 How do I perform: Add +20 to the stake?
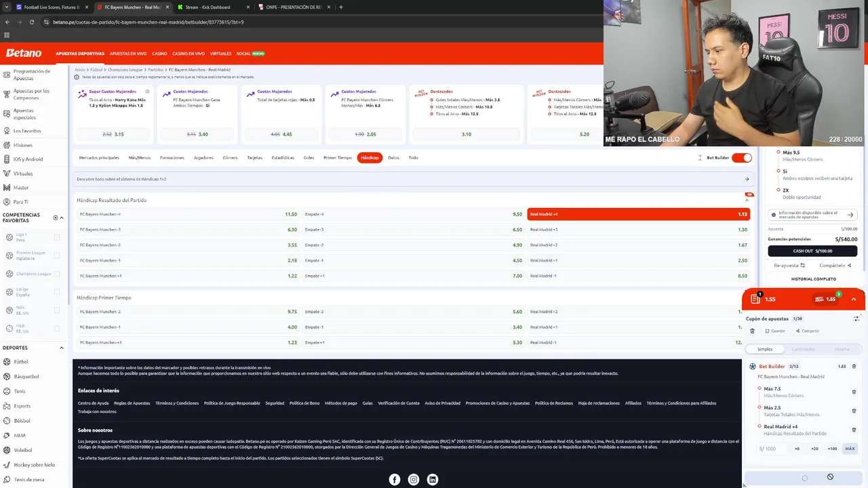click(814, 449)
